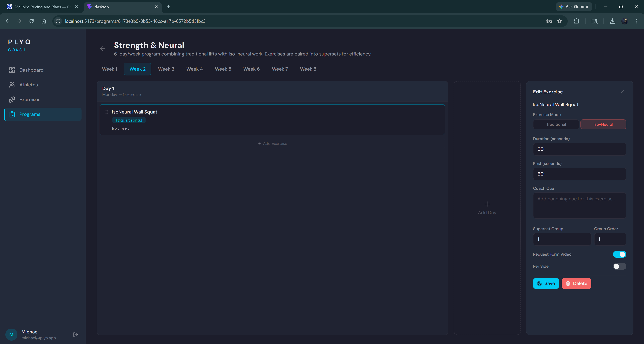Open the browser extensions puzzle icon
Image resolution: width=644 pixels, height=344 pixels.
click(x=577, y=21)
